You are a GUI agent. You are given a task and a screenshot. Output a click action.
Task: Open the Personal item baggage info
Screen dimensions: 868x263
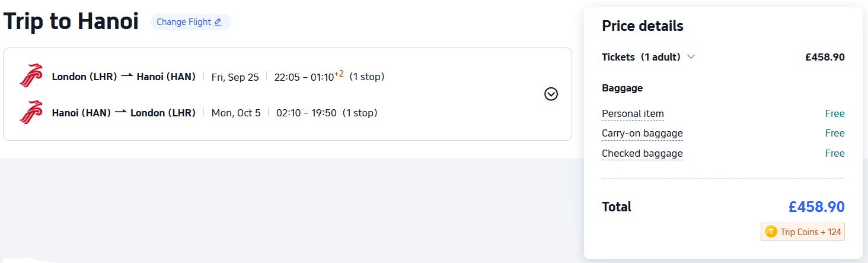(x=633, y=113)
